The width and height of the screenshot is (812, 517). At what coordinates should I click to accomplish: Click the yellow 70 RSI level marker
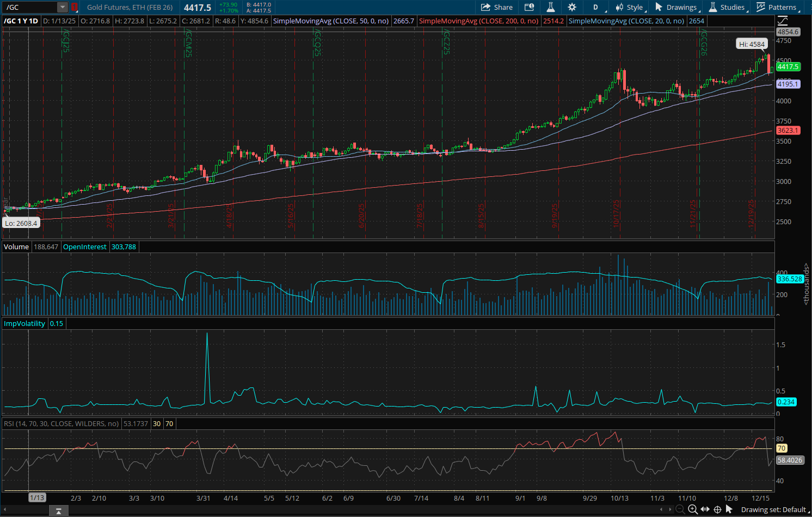(x=781, y=448)
